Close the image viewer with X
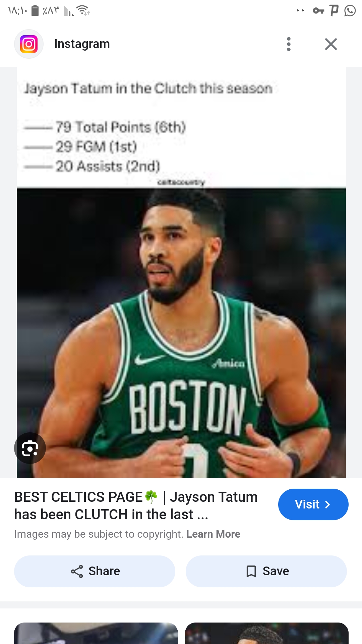The image size is (362, 644). [331, 44]
